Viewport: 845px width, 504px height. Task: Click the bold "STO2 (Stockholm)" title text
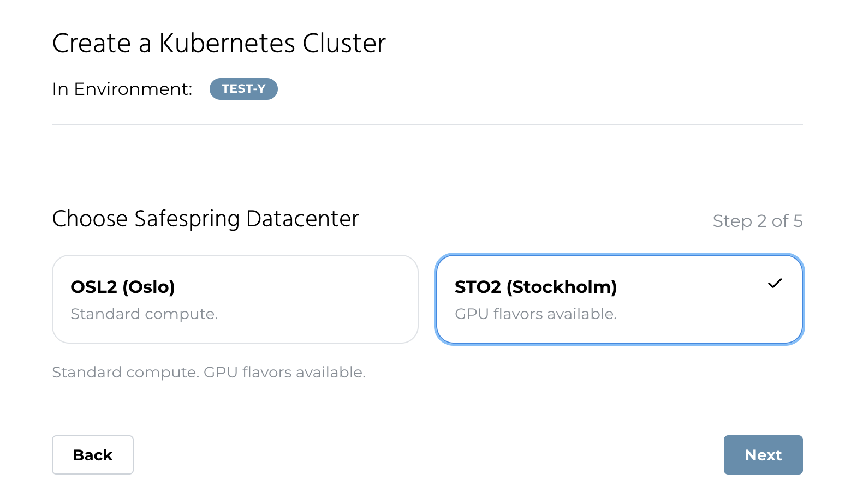(x=535, y=287)
